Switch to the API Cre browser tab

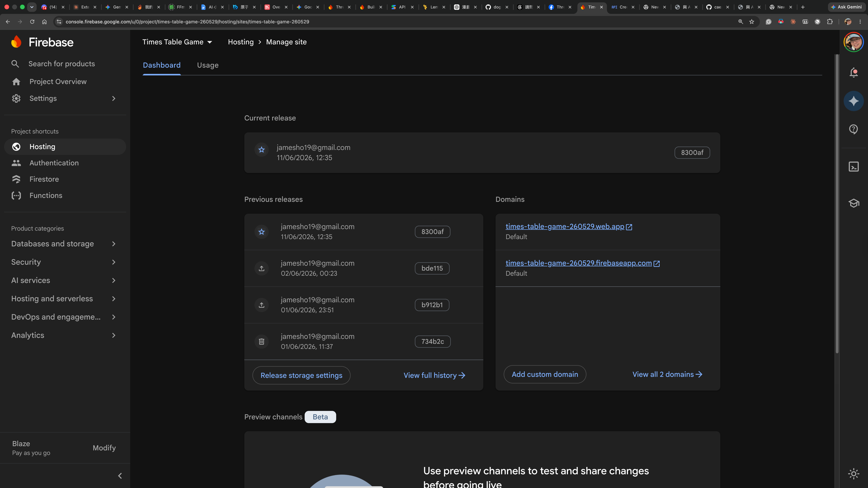(x=623, y=7)
